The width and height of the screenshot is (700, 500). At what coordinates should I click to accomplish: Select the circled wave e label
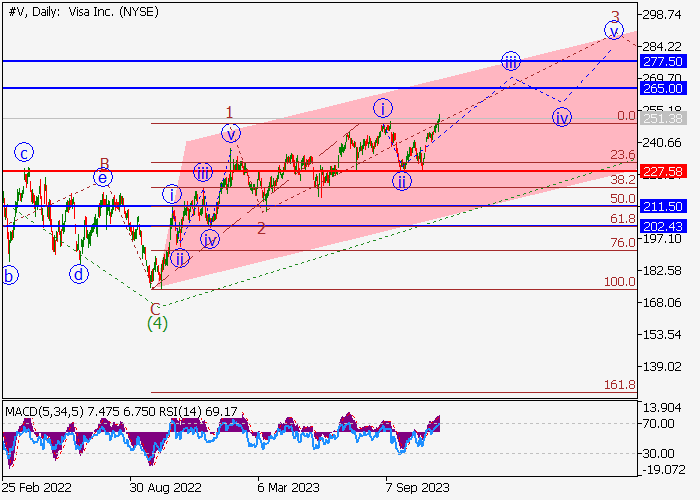[103, 178]
